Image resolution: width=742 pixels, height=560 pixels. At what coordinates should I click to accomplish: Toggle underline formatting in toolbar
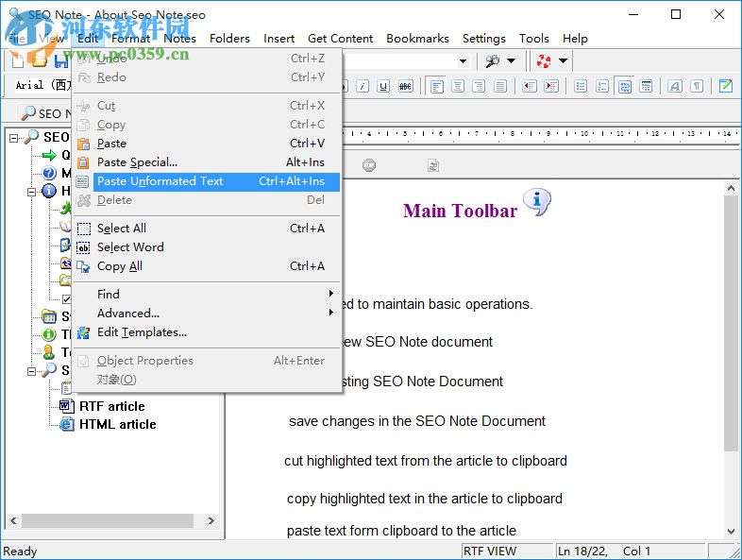383,86
